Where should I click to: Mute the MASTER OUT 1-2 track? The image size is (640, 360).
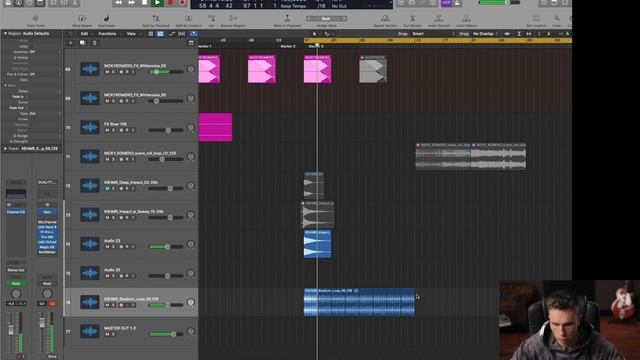coord(107,334)
